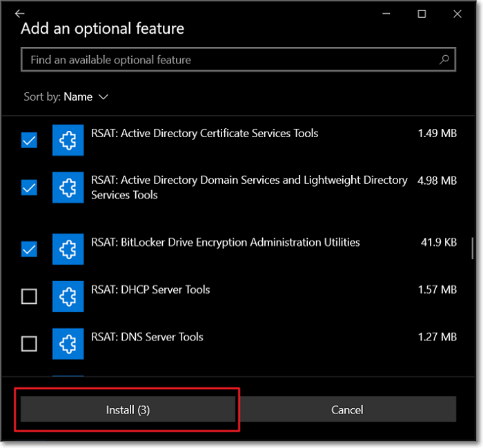Uncheck RSAT Active Directory Certificate Services Tools
This screenshot has width=483, height=448.
pos(29,141)
